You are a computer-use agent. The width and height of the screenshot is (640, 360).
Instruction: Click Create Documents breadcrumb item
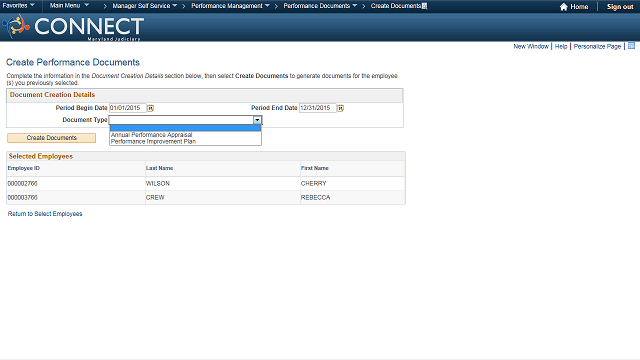point(396,6)
